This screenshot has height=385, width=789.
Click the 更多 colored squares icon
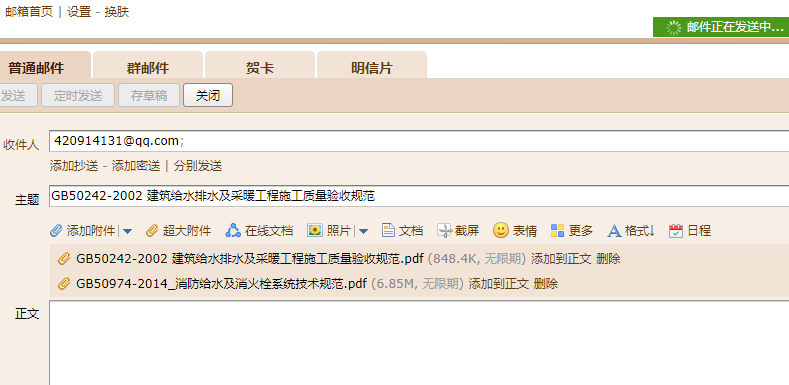click(558, 231)
